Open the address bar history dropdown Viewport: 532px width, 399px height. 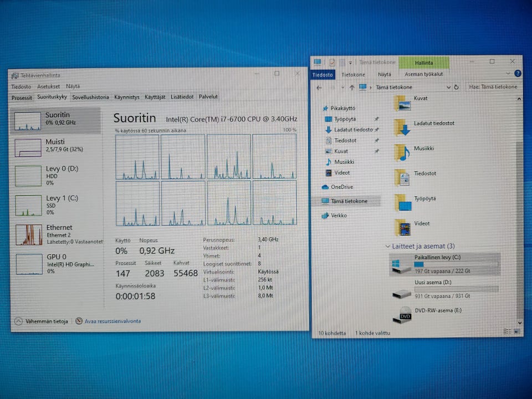448,87
